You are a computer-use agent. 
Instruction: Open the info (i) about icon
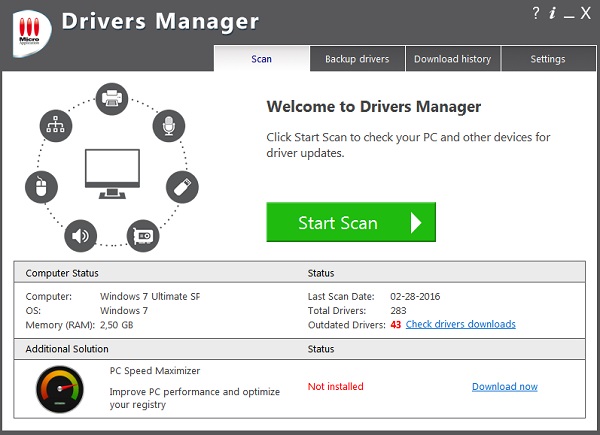pyautogui.click(x=552, y=13)
